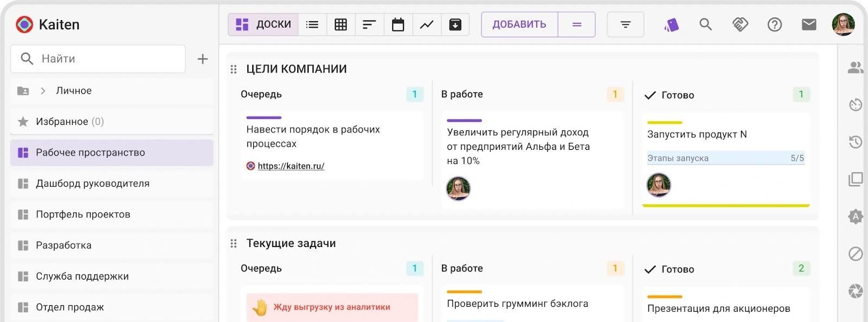Open Отдел продаж space

pos(112,307)
